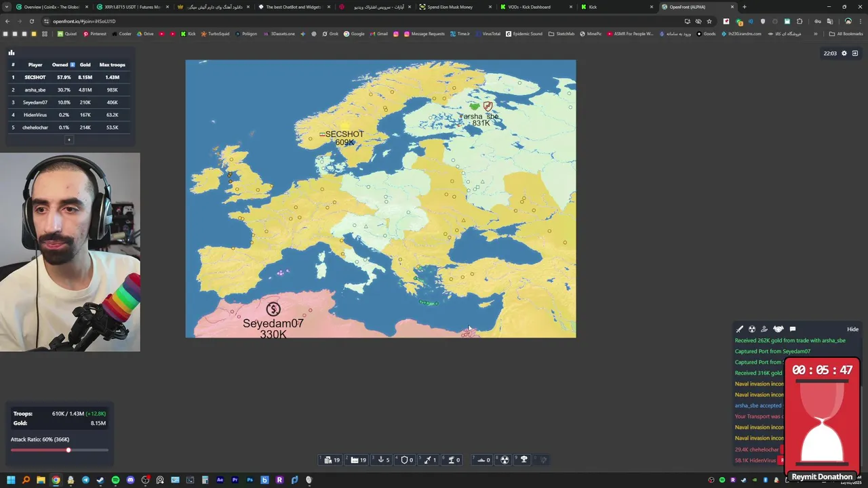Viewport: 868px width, 488px height.
Task: Open Epidemic Sound bookmark
Action: pos(524,33)
